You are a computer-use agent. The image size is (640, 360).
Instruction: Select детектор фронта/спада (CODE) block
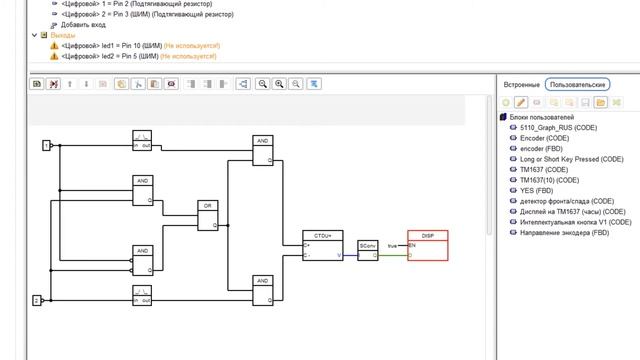coord(567,201)
